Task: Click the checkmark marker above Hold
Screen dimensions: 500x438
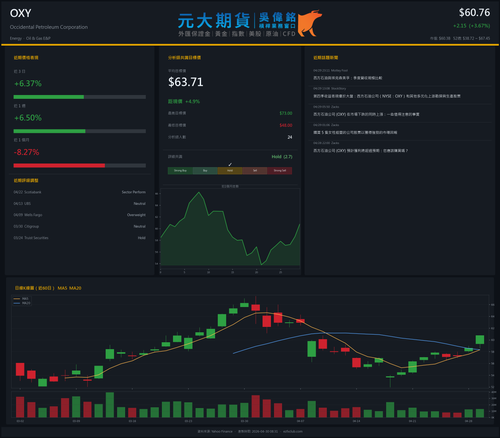Action: [230, 164]
